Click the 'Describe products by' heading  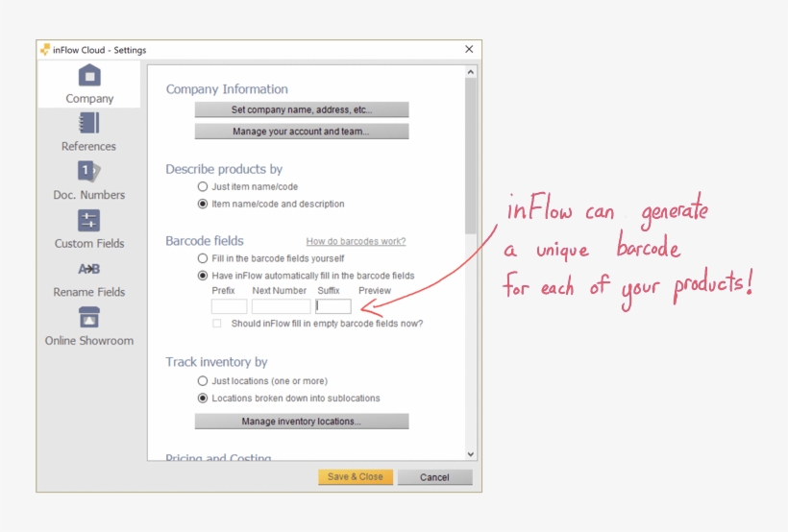click(224, 169)
